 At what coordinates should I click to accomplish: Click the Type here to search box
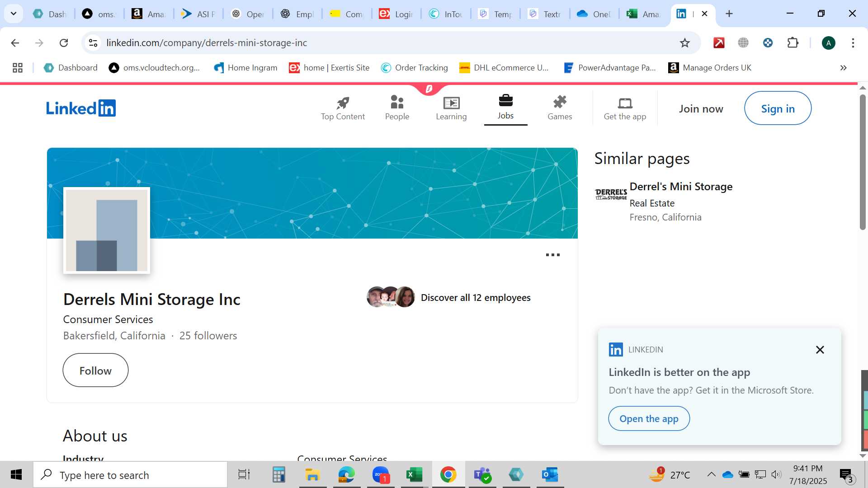(x=130, y=475)
